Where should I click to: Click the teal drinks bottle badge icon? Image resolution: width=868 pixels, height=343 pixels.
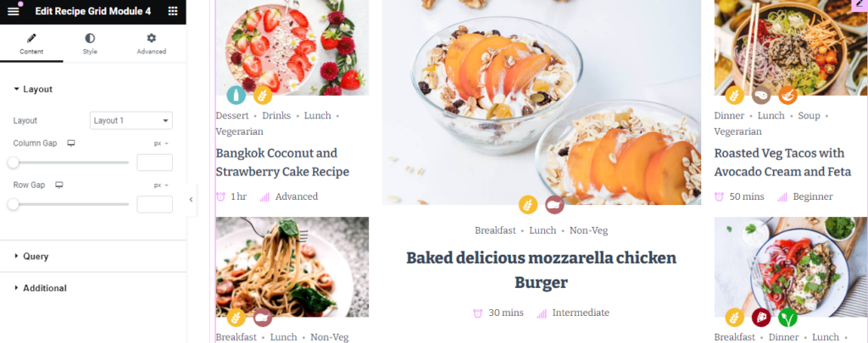point(236,95)
